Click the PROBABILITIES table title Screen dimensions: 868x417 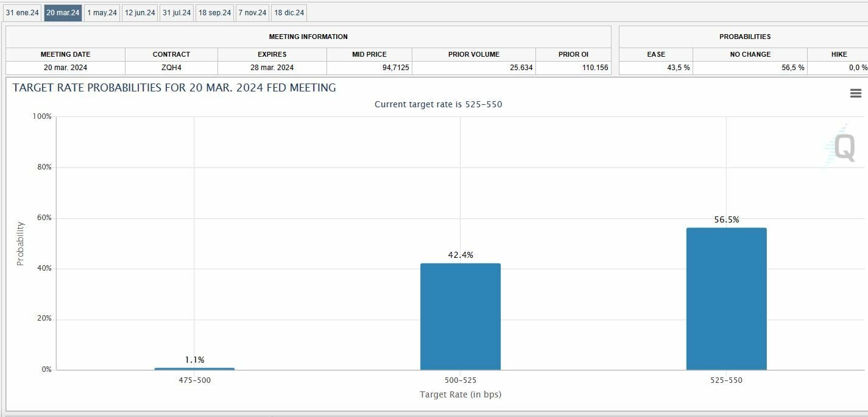point(744,37)
